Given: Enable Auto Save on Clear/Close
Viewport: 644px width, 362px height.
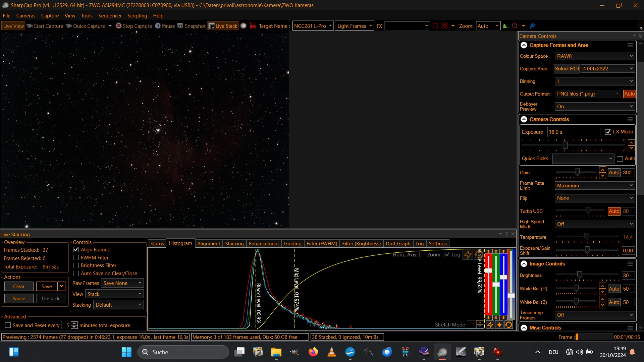Looking at the screenshot, I should 76,274.
